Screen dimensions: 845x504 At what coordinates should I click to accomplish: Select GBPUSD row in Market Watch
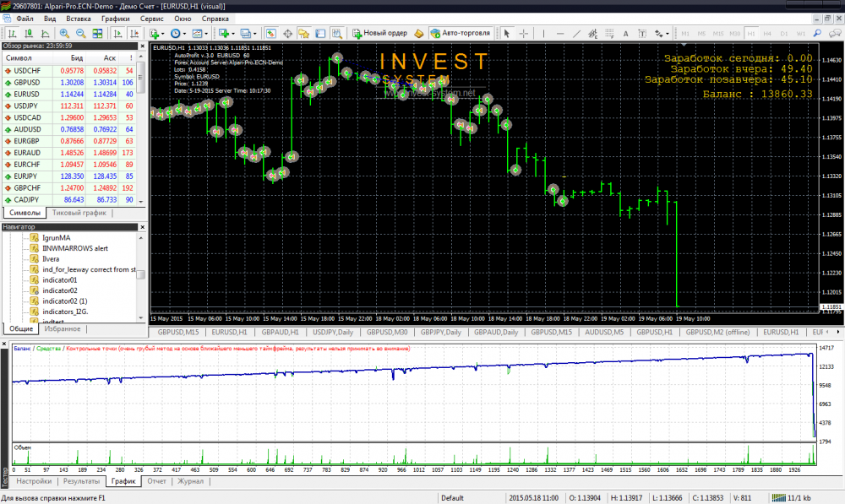pos(69,83)
